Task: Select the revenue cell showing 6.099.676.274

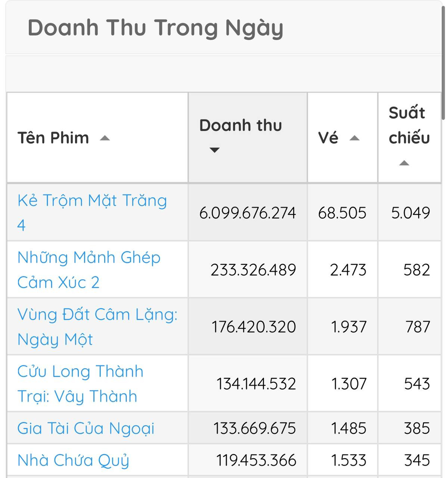Action: (x=247, y=213)
